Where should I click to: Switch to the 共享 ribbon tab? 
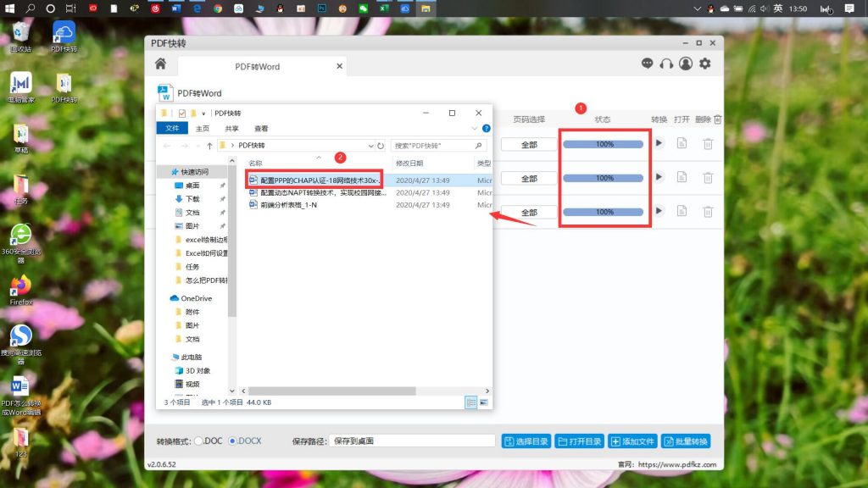click(x=231, y=129)
